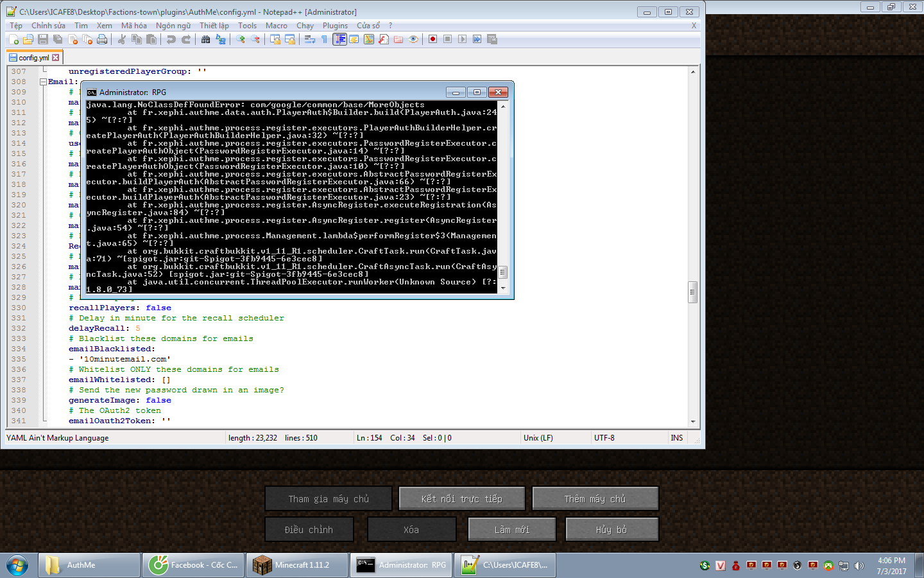
Task: Click the Open file folder icon
Action: [x=28, y=39]
